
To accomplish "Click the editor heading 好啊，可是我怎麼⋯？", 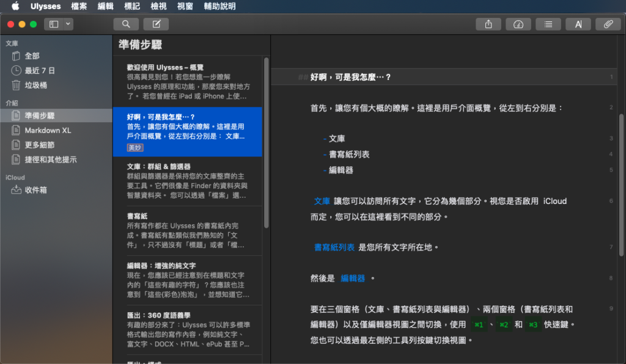I will [x=350, y=78].
